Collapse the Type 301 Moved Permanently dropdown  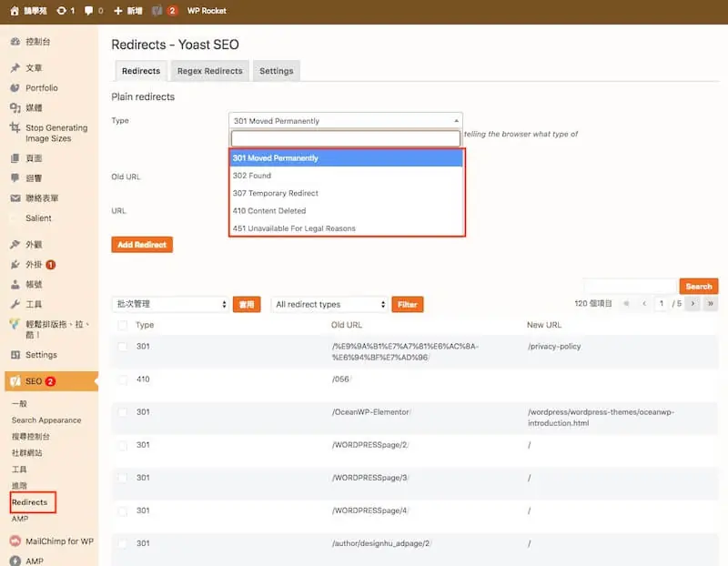pyautogui.click(x=346, y=121)
